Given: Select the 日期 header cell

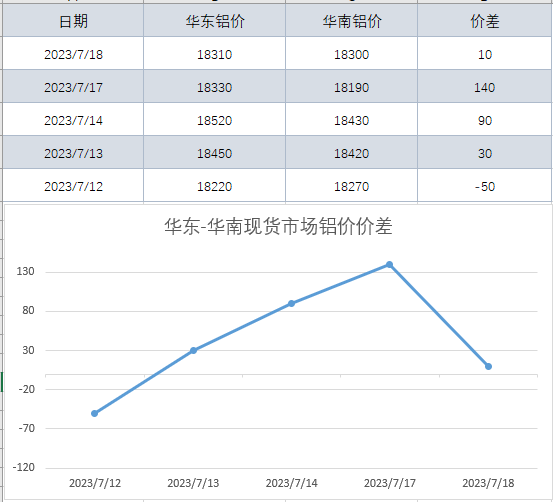Looking at the screenshot, I should (x=73, y=20).
